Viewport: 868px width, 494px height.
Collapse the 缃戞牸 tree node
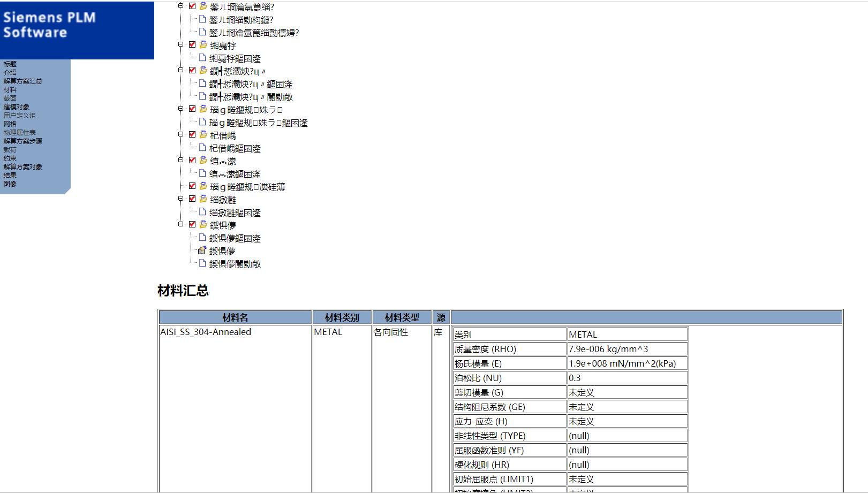tap(181, 44)
